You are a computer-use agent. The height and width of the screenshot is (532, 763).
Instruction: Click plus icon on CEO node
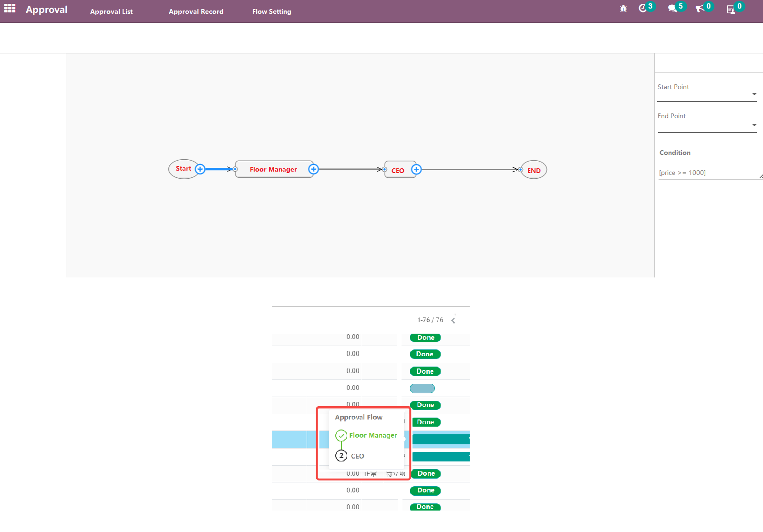tap(416, 169)
